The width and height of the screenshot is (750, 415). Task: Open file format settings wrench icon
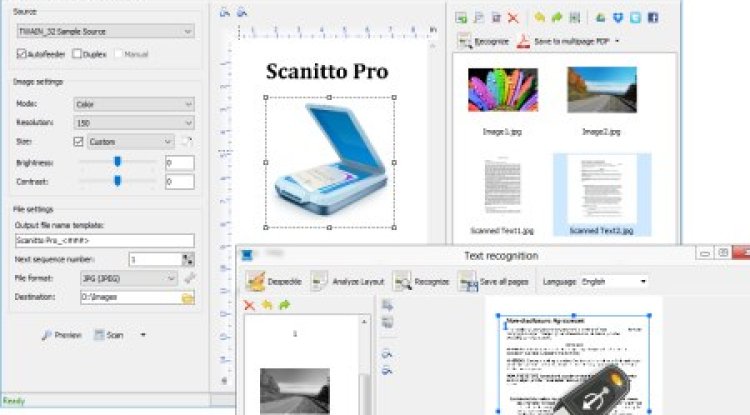point(189,278)
